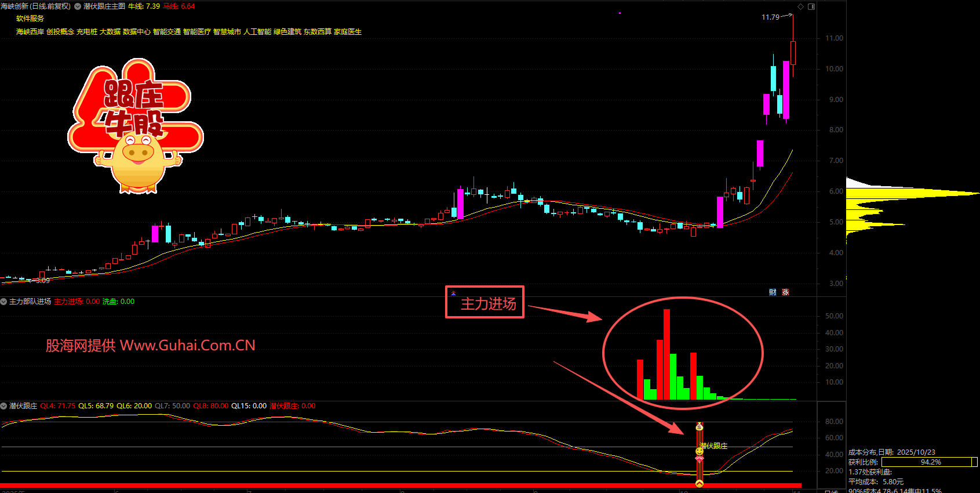Select the 人工智能 concept tag
The width and height of the screenshot is (980, 493).
pyautogui.click(x=257, y=32)
